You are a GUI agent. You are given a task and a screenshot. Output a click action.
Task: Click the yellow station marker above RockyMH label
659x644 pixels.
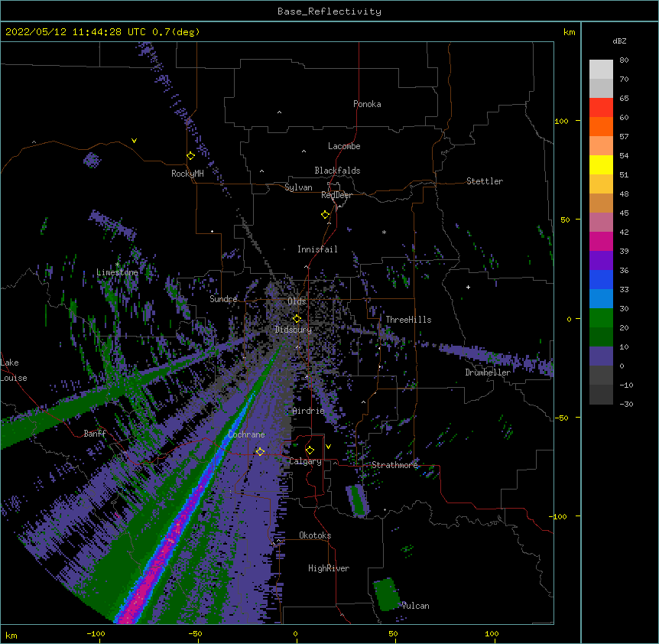coord(191,156)
